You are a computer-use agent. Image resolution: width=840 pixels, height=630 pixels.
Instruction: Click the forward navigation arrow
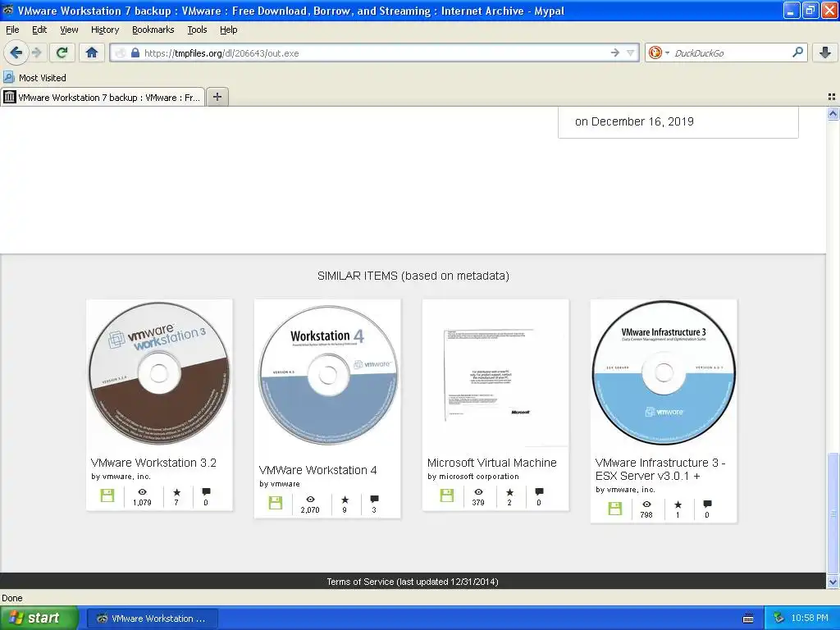36,52
